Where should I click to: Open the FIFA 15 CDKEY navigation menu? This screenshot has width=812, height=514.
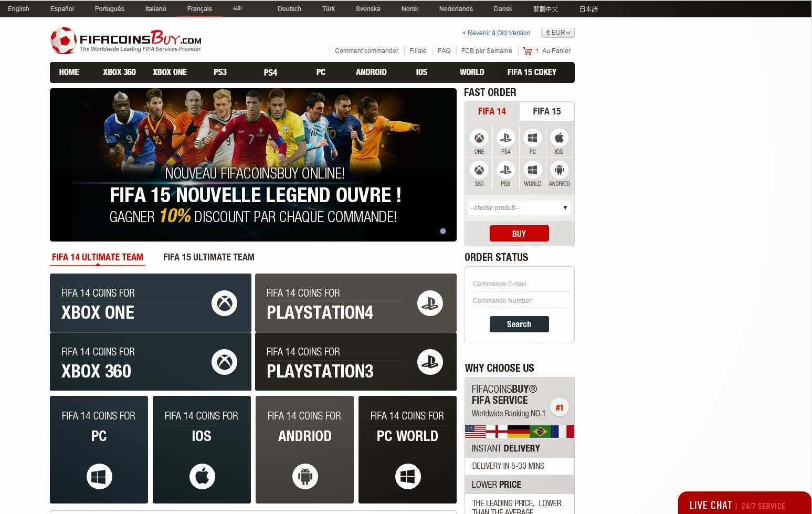tap(532, 72)
